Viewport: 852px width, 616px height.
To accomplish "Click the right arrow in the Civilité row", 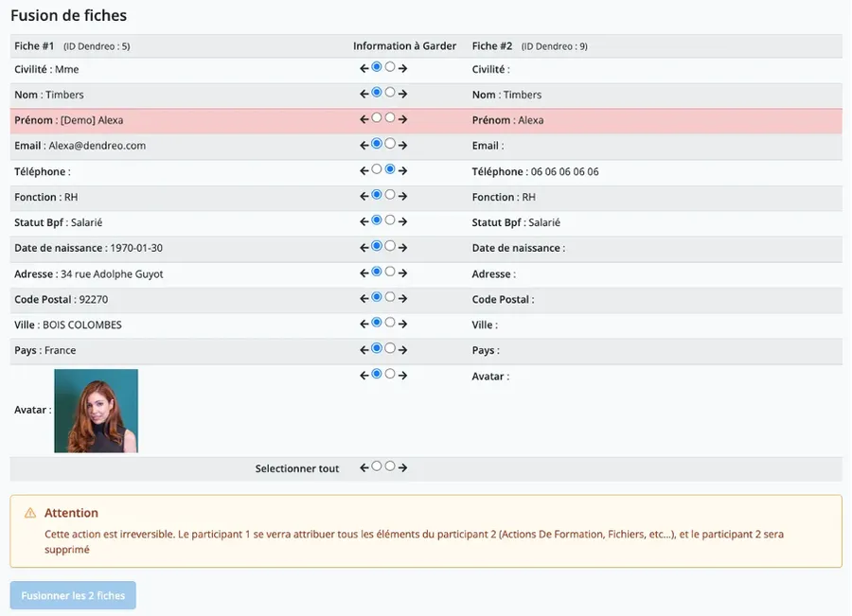I will pyautogui.click(x=402, y=68).
